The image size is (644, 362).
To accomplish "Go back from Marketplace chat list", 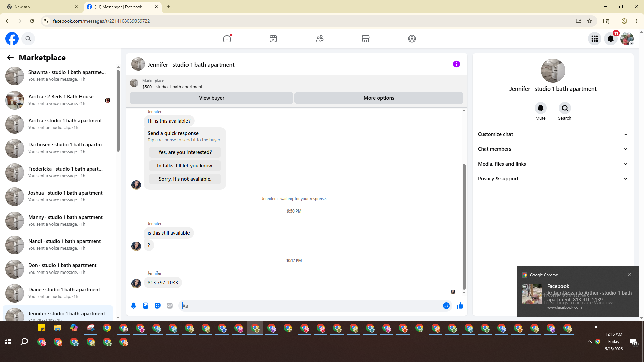I will point(10,57).
